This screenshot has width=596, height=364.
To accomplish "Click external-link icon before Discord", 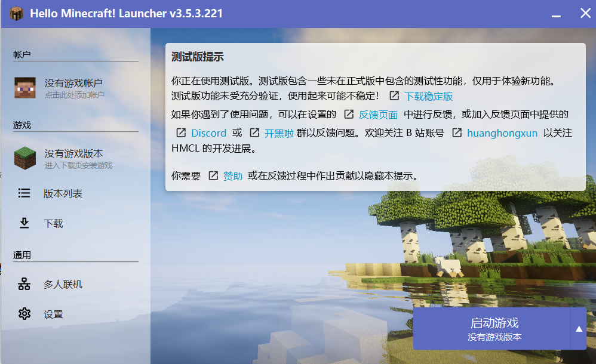I will [x=181, y=132].
